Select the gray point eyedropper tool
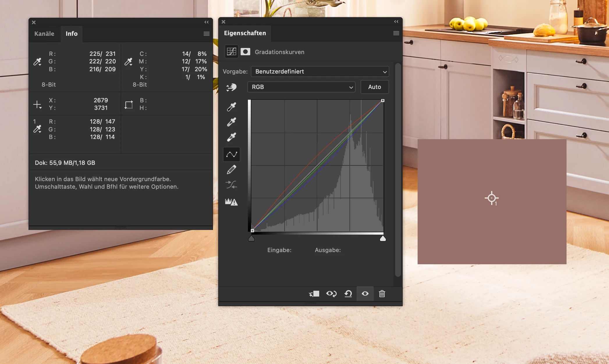Image resolution: width=609 pixels, height=364 pixels. point(231,122)
